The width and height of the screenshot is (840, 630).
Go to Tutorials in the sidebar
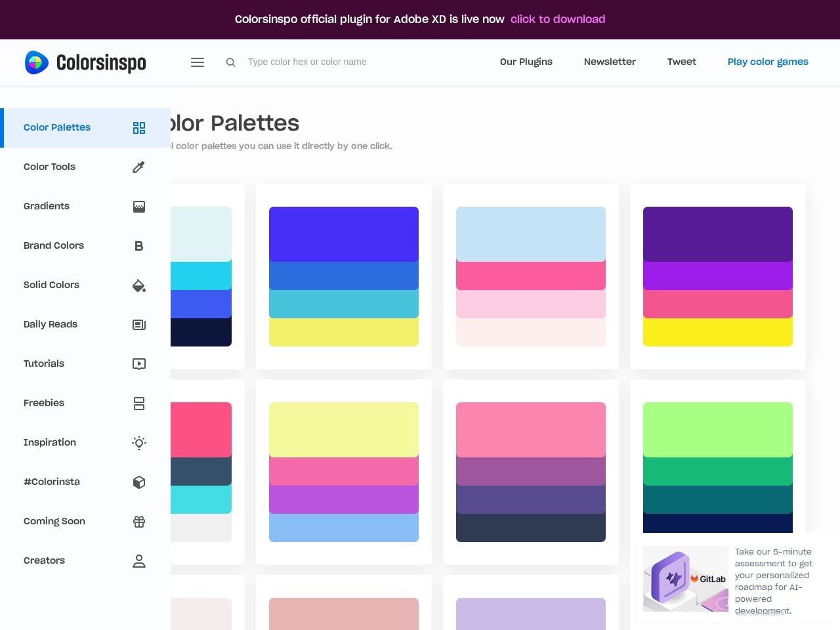coord(85,364)
